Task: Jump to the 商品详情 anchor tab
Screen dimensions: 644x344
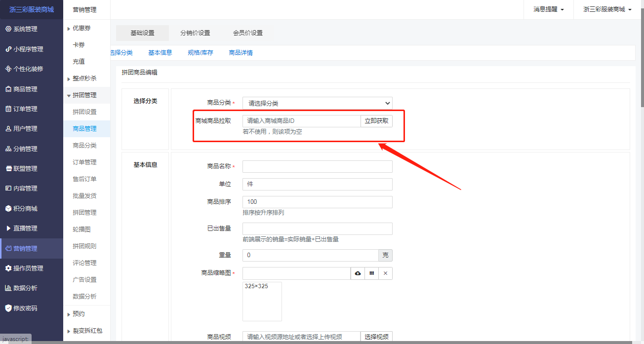Action: [x=241, y=53]
